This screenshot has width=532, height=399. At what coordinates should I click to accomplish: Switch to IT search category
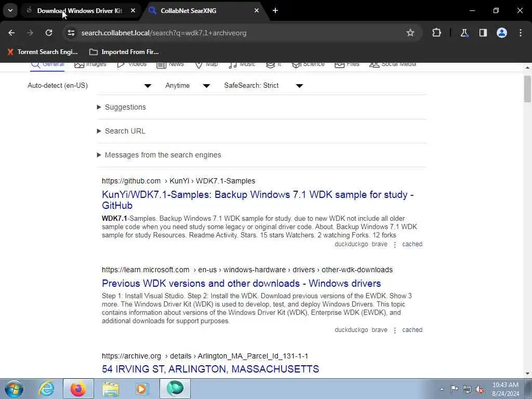coord(273,64)
